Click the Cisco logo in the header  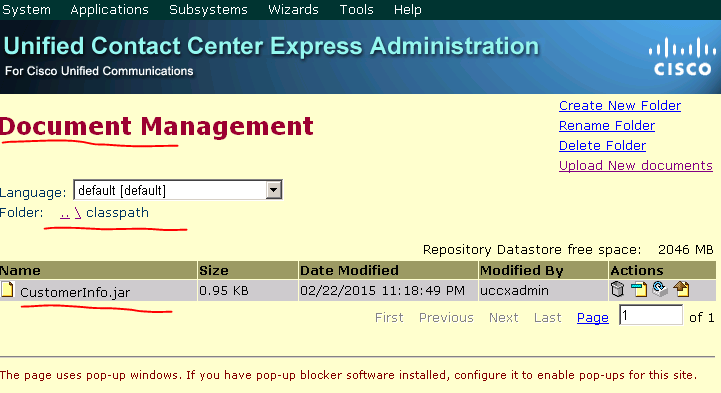(x=682, y=57)
